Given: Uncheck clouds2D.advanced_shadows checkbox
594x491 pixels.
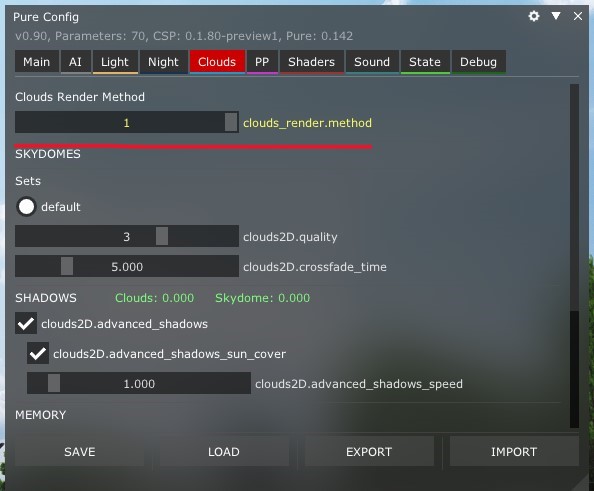Looking at the screenshot, I should point(26,324).
